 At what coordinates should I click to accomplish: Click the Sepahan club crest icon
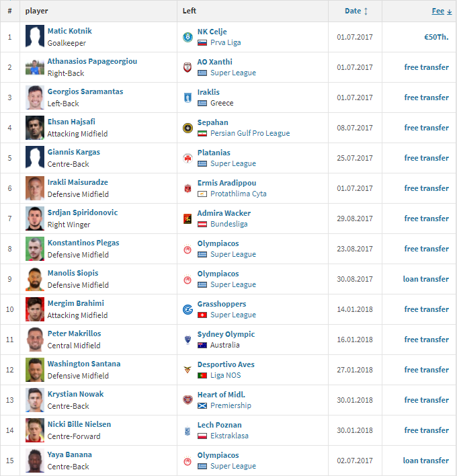pos(188,128)
